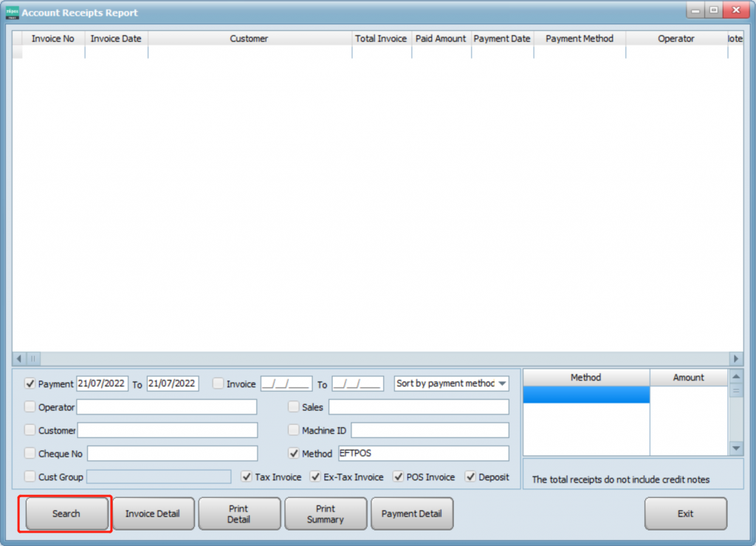This screenshot has width=756, height=546.
Task: Uncheck the Payment date checkbox
Action: (x=30, y=383)
